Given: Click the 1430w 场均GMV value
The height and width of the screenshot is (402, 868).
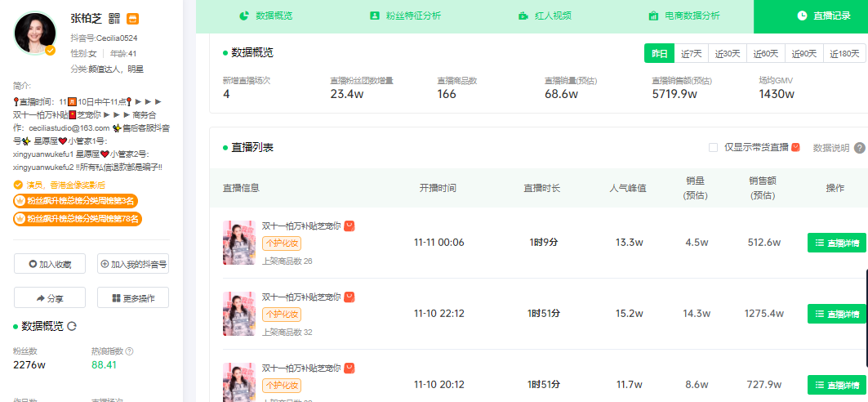Looking at the screenshot, I should click(x=777, y=94).
